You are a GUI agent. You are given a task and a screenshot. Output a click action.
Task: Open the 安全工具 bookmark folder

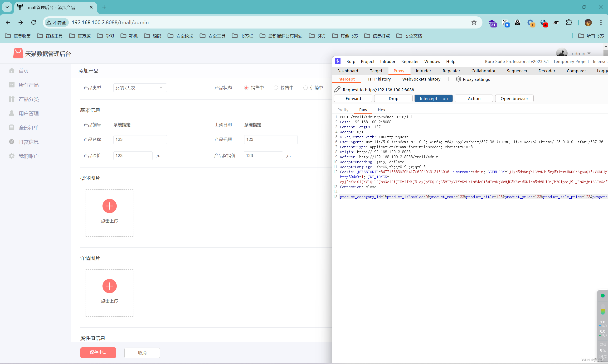coord(213,36)
